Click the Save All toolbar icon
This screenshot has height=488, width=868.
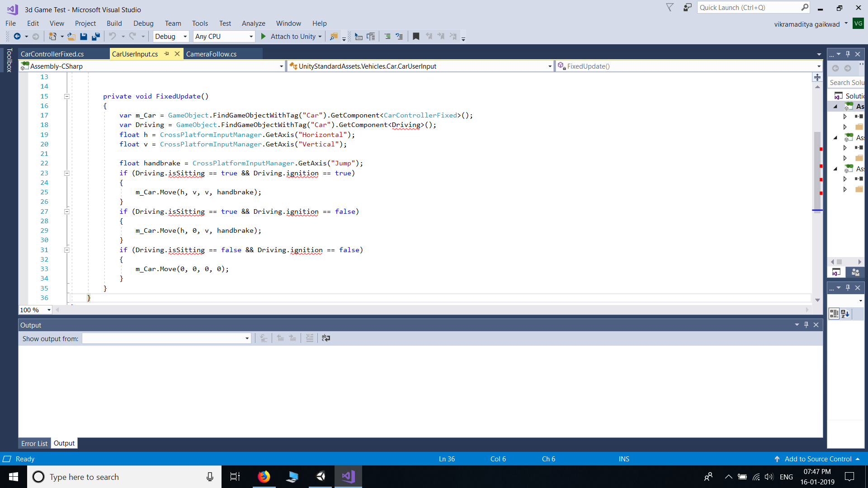96,37
